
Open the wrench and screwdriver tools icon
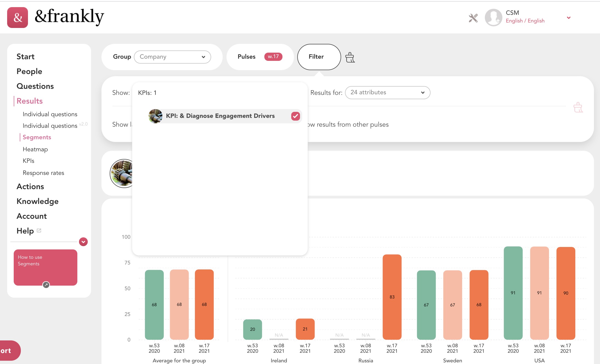tap(473, 18)
